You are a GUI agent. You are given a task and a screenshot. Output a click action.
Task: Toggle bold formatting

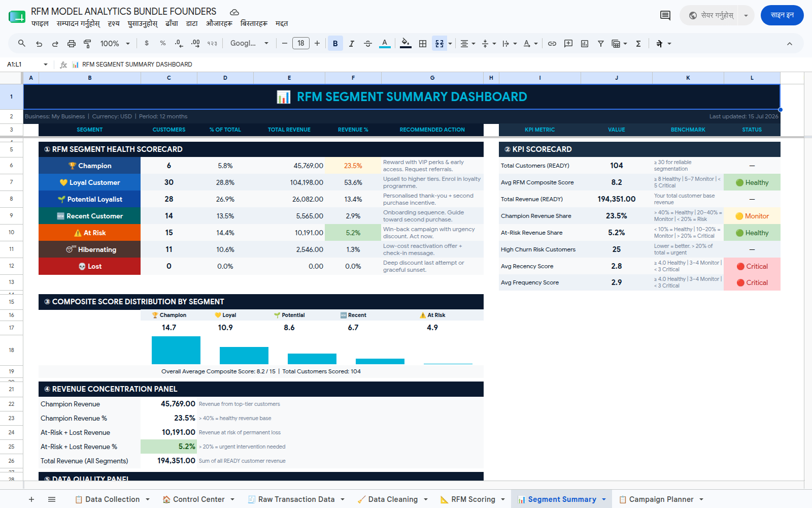(x=335, y=44)
